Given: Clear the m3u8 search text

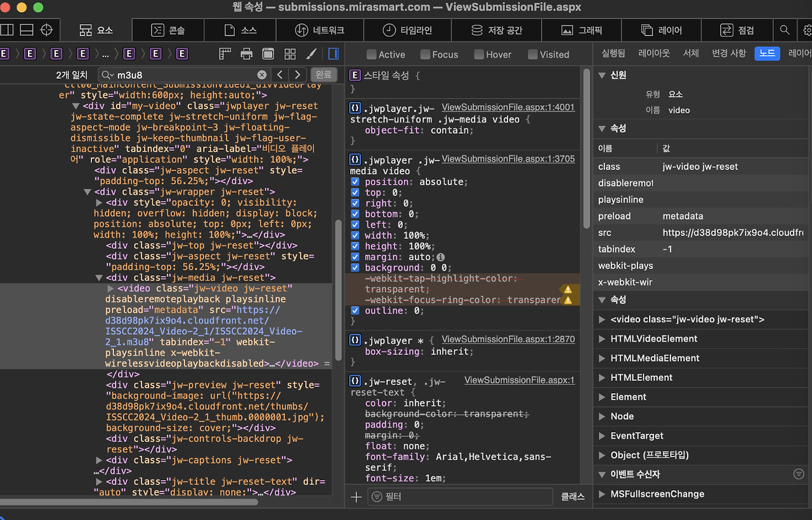Looking at the screenshot, I should coord(262,75).
